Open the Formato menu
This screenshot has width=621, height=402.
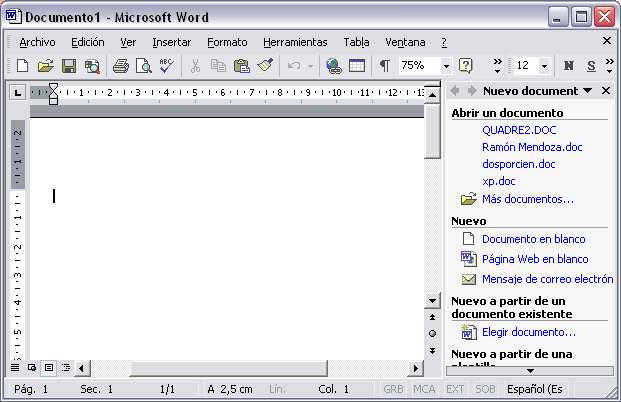point(227,42)
